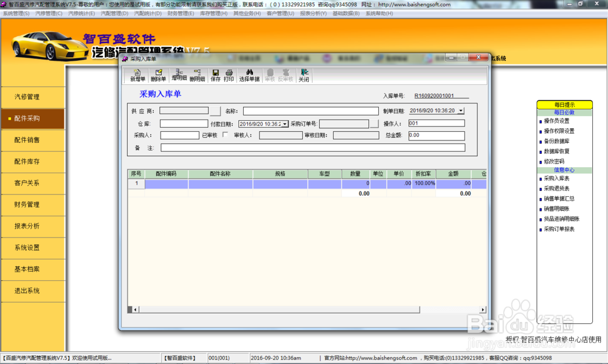
Task: Click the 折扣率 cell showing 100.00%
Action: (x=423, y=184)
